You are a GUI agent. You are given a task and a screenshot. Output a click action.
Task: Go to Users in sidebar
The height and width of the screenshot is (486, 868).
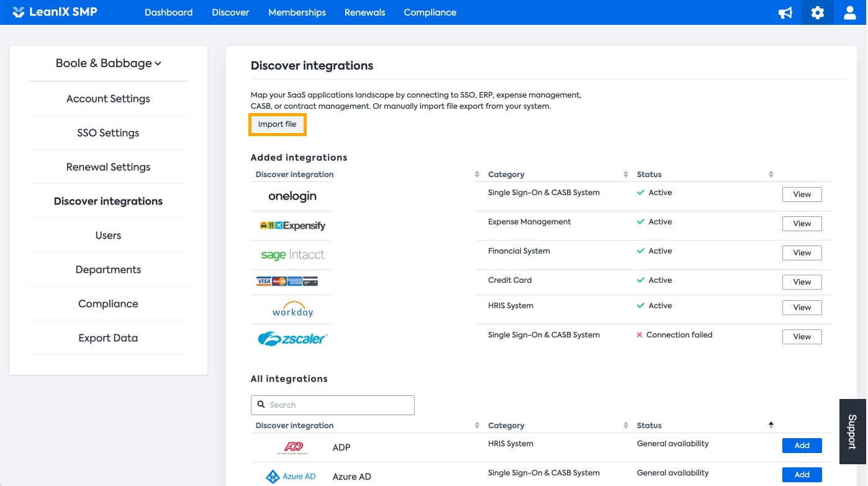[x=108, y=236]
